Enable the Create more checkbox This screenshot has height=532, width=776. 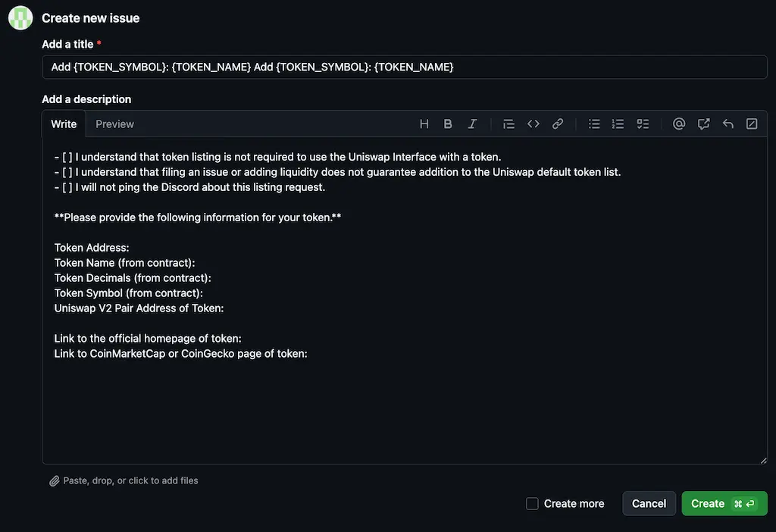pyautogui.click(x=532, y=504)
